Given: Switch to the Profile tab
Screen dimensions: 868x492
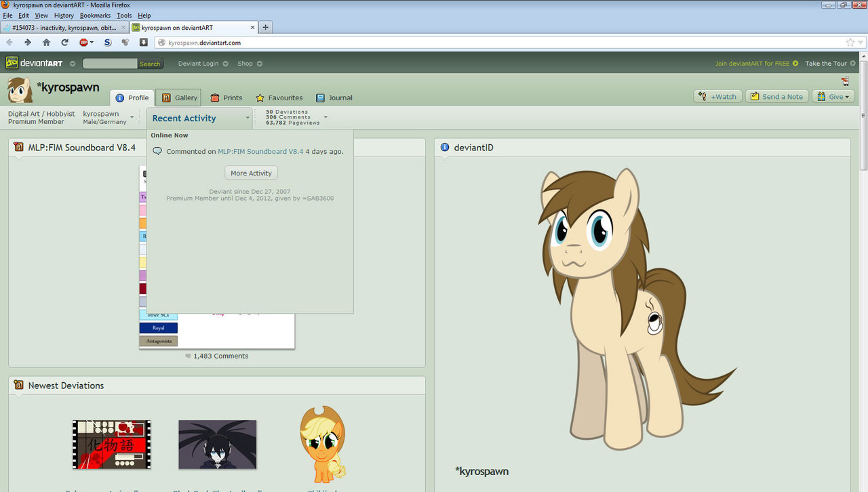Looking at the screenshot, I should 132,98.
